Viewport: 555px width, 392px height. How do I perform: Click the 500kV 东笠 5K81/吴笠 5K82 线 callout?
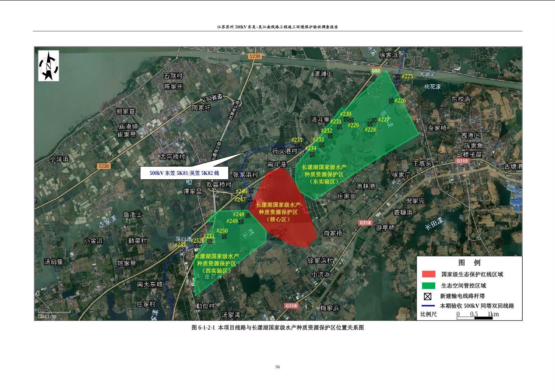pyautogui.click(x=184, y=173)
